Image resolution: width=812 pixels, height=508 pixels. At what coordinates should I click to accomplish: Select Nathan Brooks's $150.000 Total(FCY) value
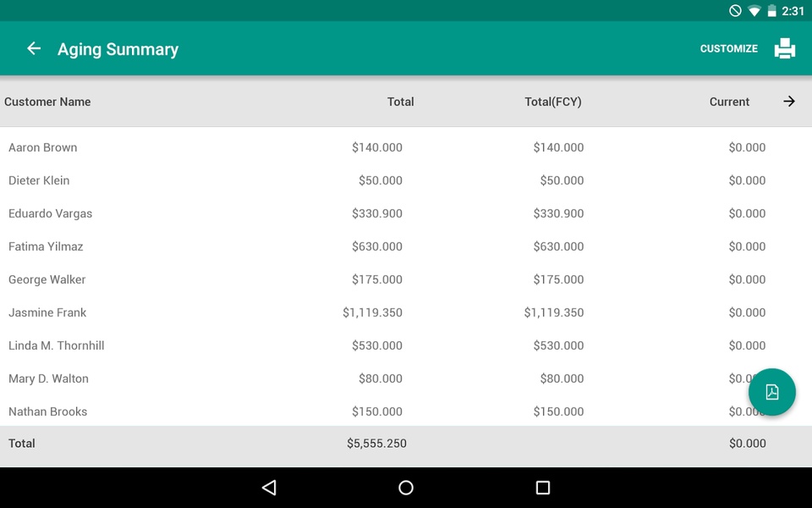[558, 411]
